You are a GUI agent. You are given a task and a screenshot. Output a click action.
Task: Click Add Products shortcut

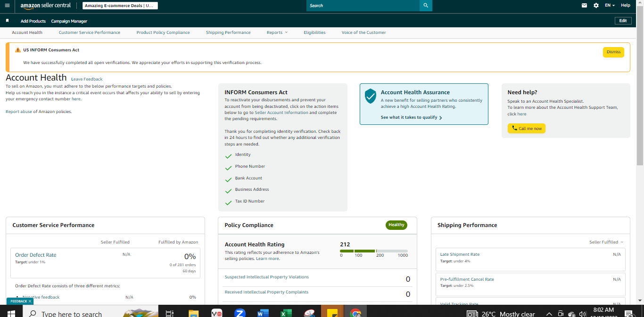tap(33, 21)
